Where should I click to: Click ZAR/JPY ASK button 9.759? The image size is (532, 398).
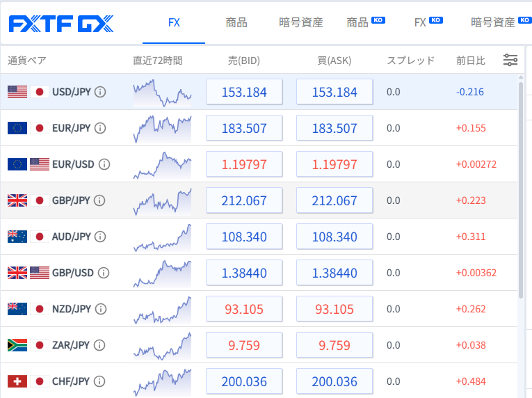click(x=334, y=345)
